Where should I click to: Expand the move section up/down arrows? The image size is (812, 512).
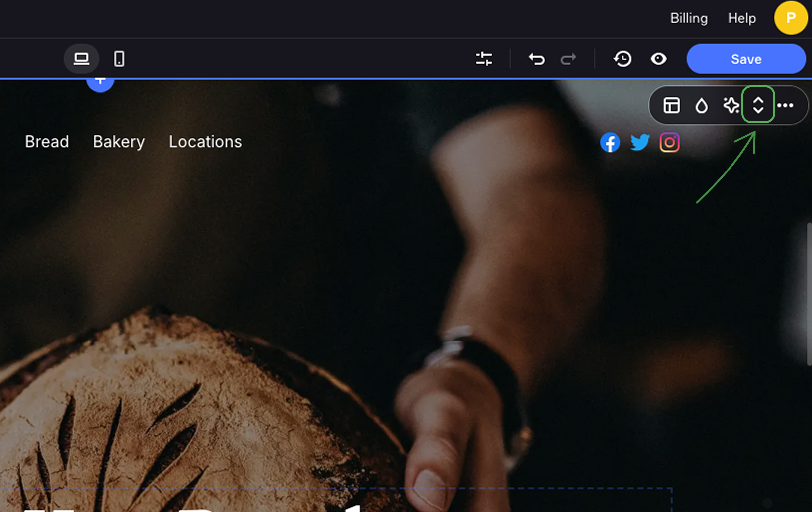tap(758, 105)
